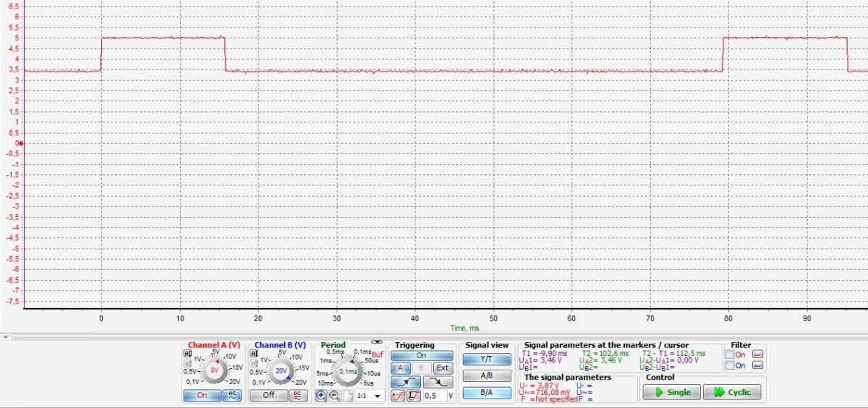The height and width of the screenshot is (408, 868).
Task: Select falling edge trigger slope
Action: pos(438,381)
